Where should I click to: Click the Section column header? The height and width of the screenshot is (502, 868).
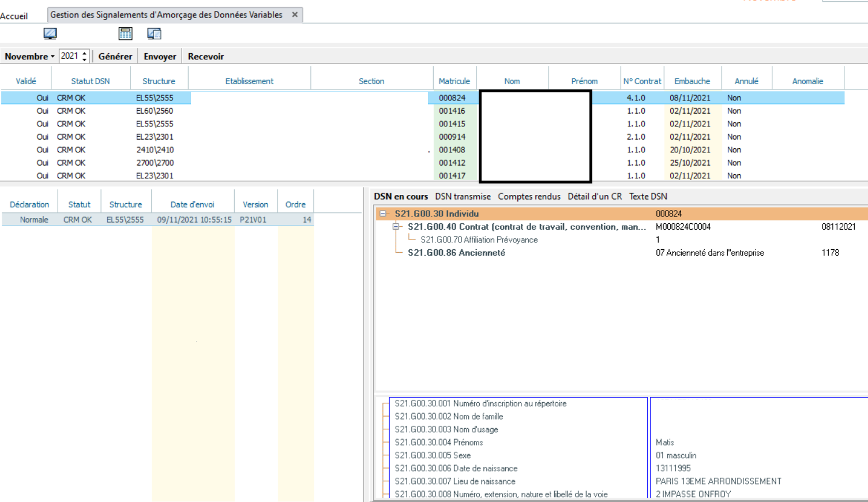[371, 81]
